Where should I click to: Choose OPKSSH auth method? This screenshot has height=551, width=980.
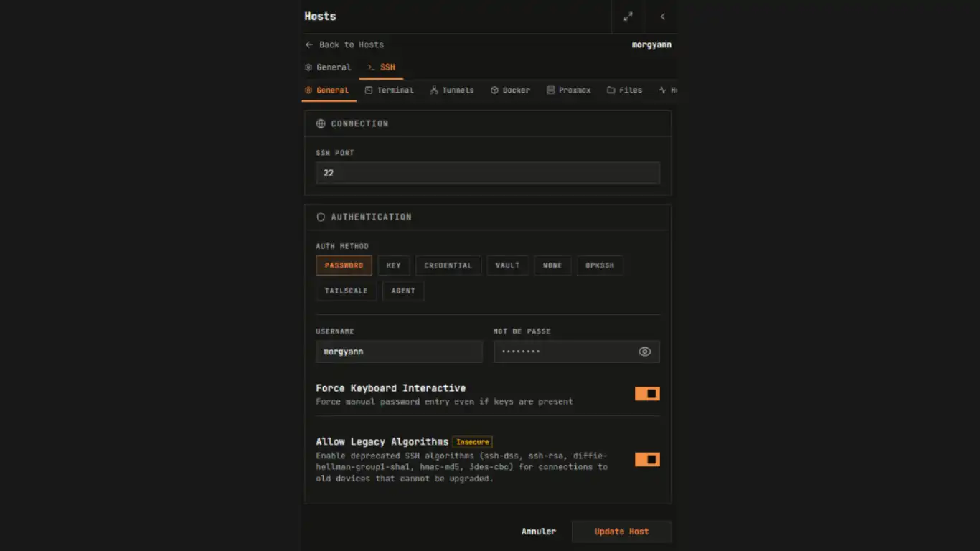click(600, 265)
